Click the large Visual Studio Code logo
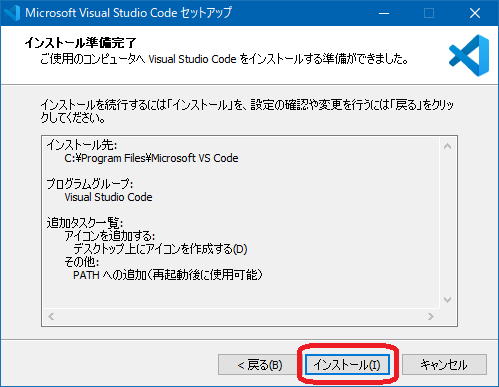The image size is (499, 387). (470, 55)
